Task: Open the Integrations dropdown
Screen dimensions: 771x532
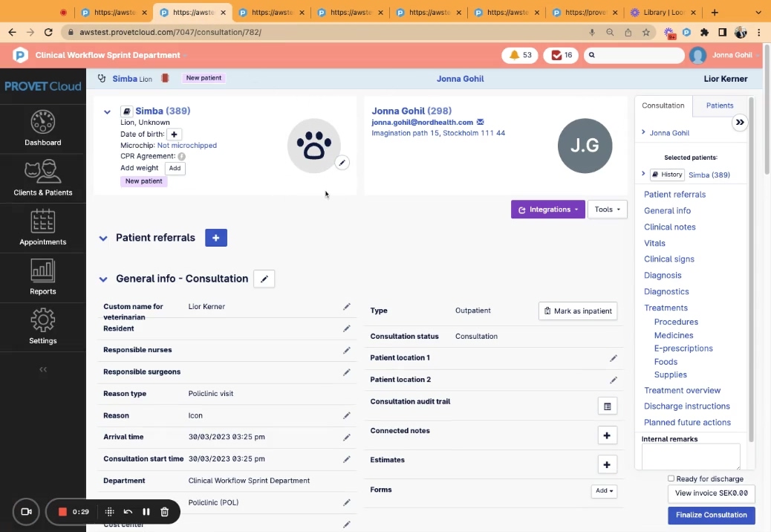Action: tap(547, 210)
